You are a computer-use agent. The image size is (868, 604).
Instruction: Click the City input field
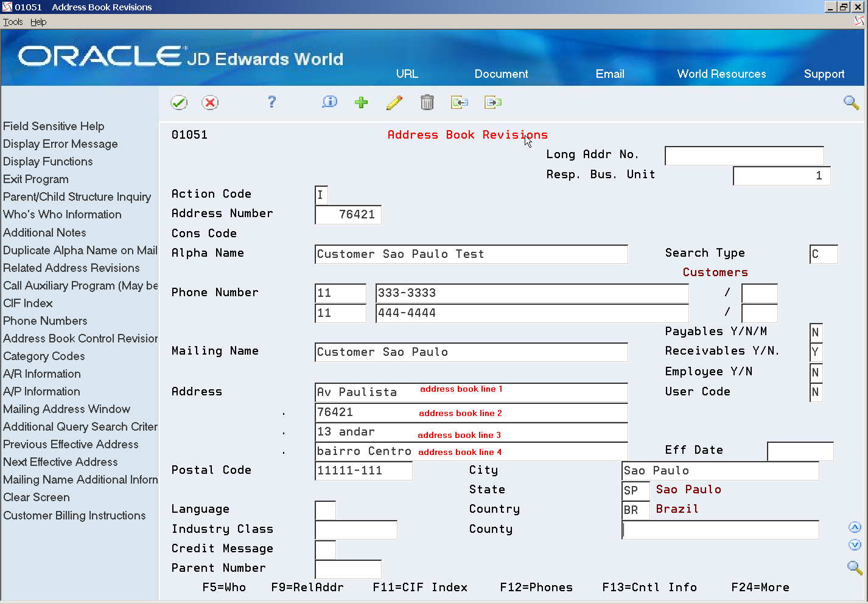click(x=720, y=471)
